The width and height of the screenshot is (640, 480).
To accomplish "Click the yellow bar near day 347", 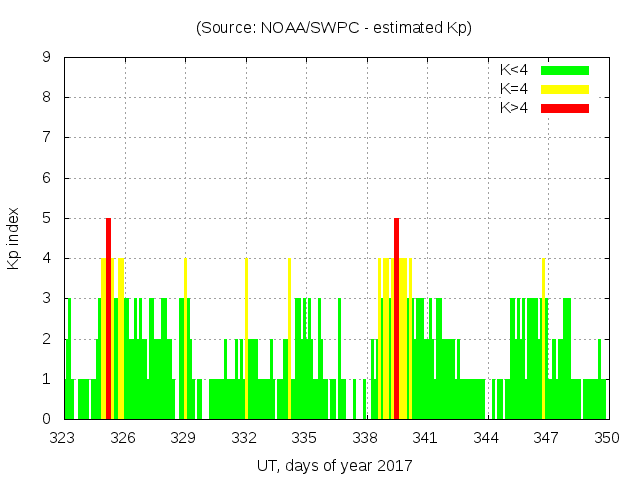I will pyautogui.click(x=543, y=338).
